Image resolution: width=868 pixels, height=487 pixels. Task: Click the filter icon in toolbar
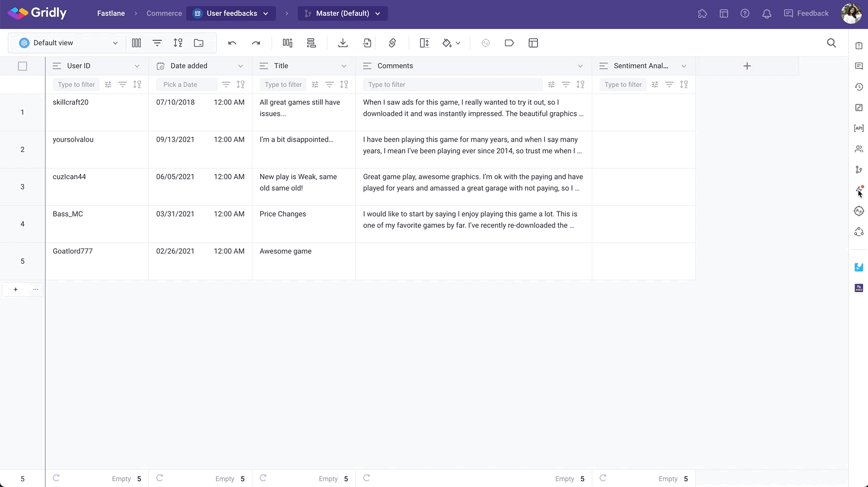tap(157, 43)
